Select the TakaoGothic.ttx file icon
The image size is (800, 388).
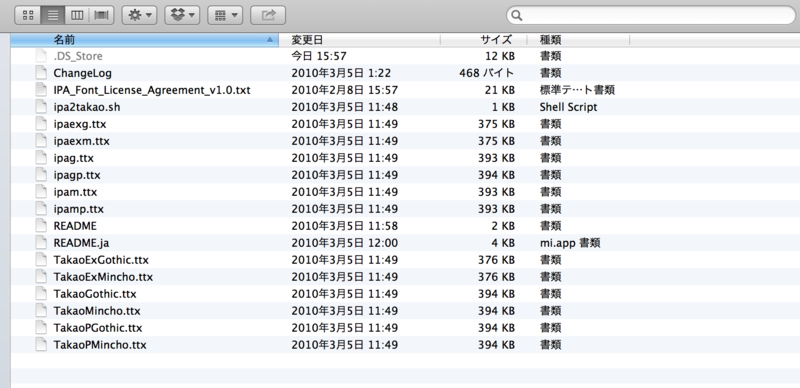coord(41,294)
